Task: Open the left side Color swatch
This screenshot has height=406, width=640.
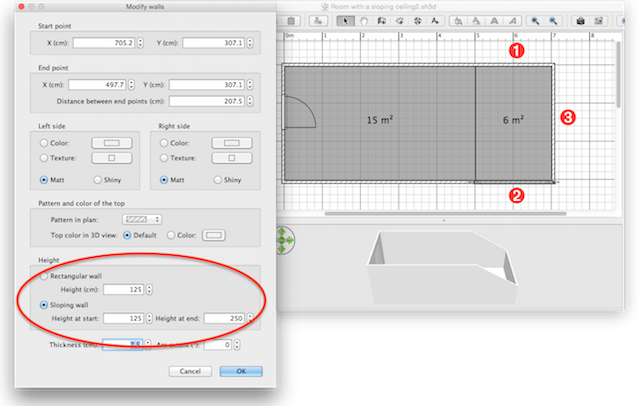Action: [112, 143]
